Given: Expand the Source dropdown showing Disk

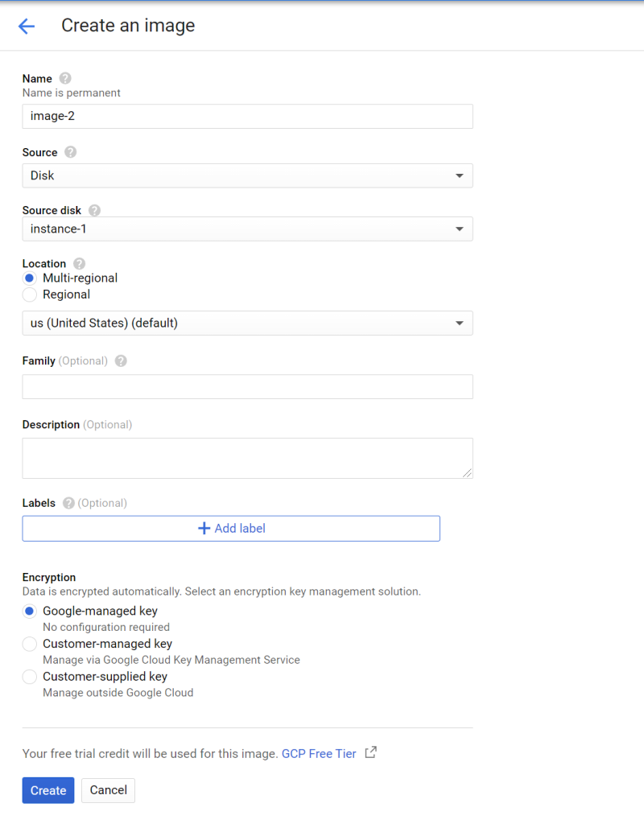Looking at the screenshot, I should (248, 175).
